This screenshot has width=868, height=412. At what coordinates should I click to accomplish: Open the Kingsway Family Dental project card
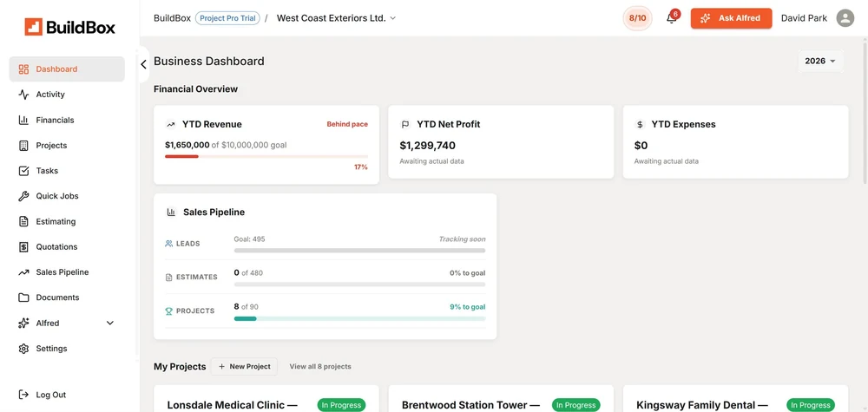pos(736,399)
